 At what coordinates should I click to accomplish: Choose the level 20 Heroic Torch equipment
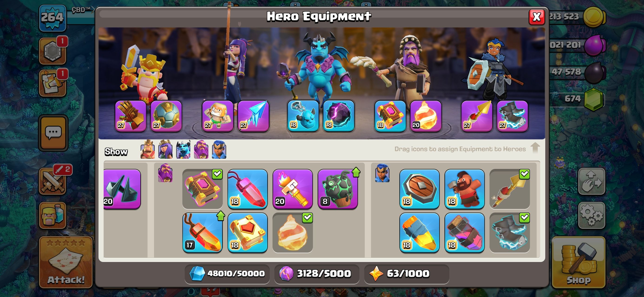pyautogui.click(x=292, y=189)
